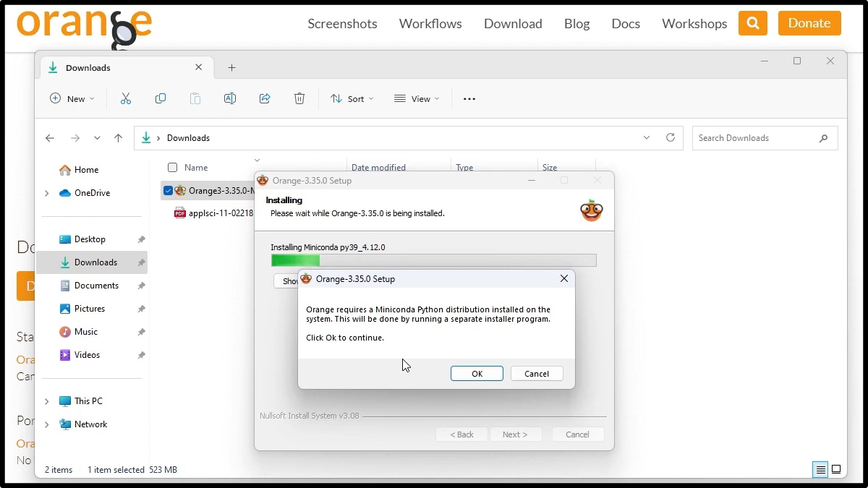Refresh the Downloads folder view
Image resolution: width=868 pixels, height=488 pixels.
[x=671, y=138]
